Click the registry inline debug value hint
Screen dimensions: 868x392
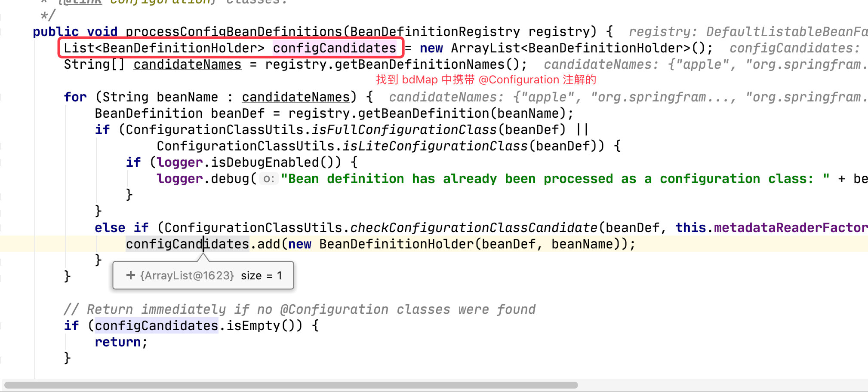(x=748, y=32)
